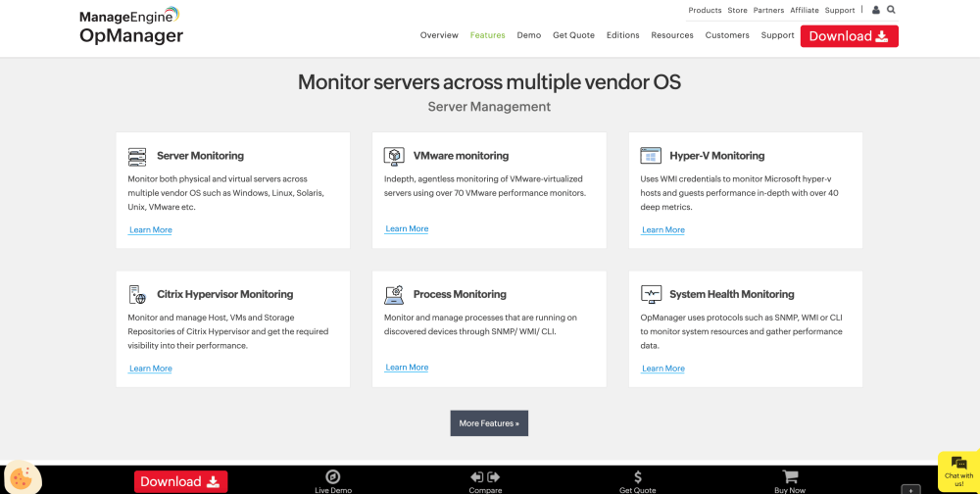
Task: Open the Editions menu item
Action: pyautogui.click(x=622, y=35)
